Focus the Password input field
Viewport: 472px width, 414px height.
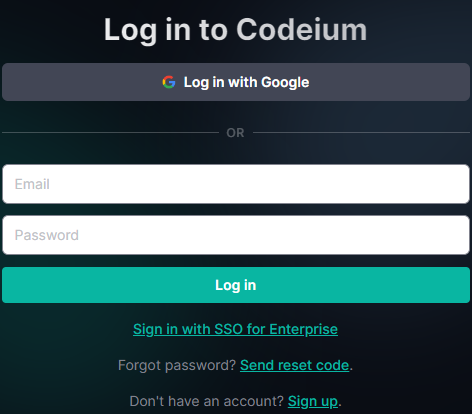click(236, 235)
